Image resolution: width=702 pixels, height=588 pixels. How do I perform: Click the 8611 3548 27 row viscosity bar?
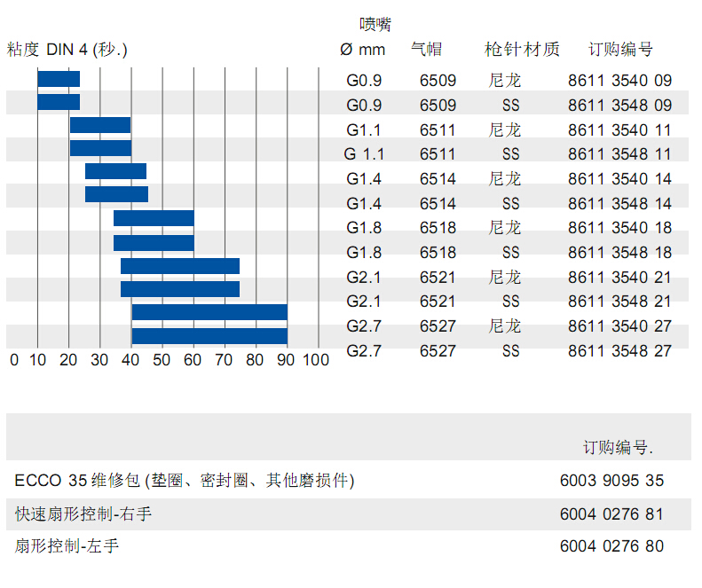[x=209, y=336]
